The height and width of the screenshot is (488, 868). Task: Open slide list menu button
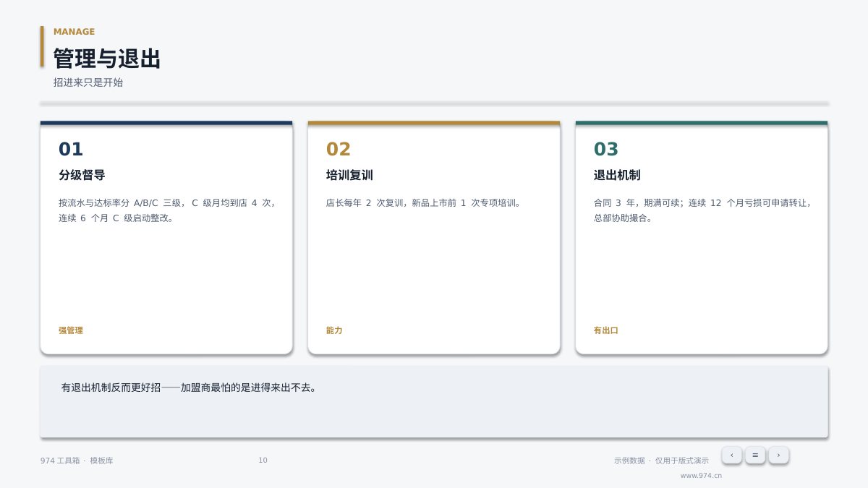755,455
